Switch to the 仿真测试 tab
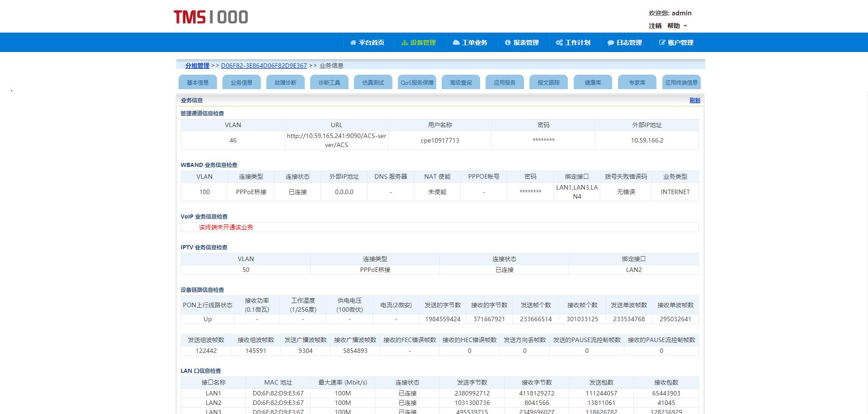This screenshot has width=868, height=414. pyautogui.click(x=373, y=82)
